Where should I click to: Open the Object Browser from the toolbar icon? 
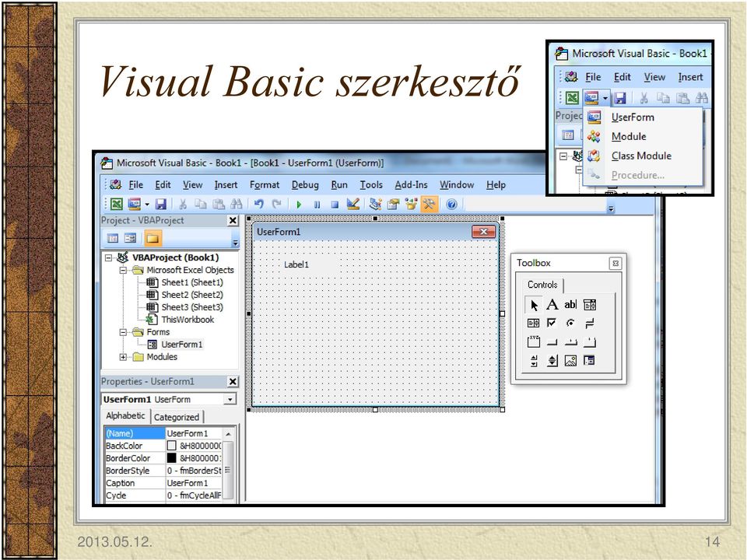(411, 205)
